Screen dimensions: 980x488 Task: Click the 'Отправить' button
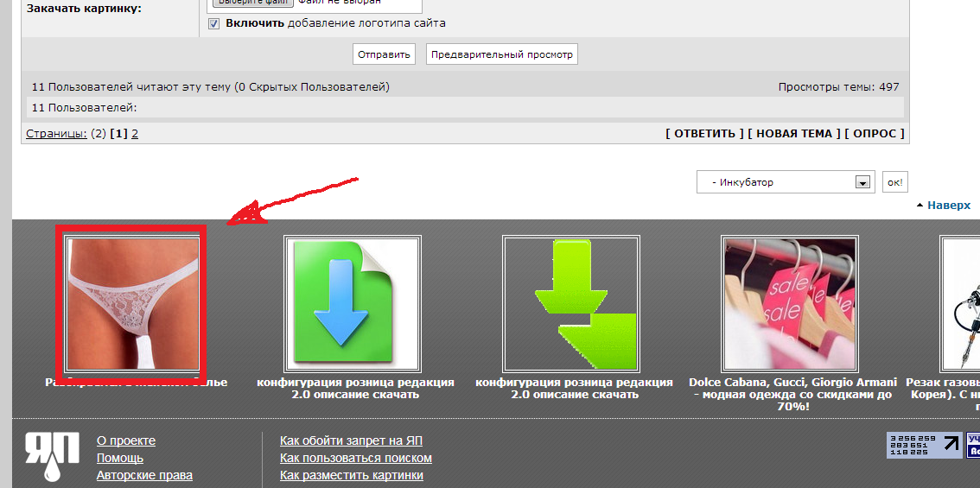(x=385, y=54)
